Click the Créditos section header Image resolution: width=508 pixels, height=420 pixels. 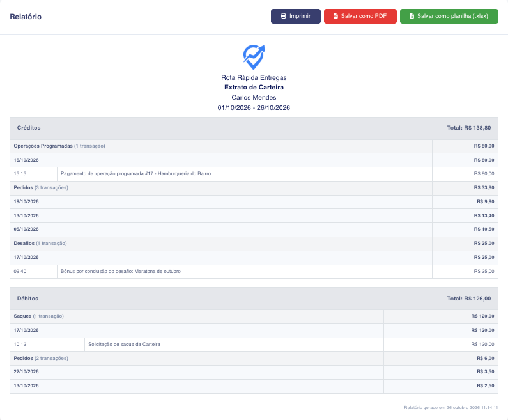254,128
